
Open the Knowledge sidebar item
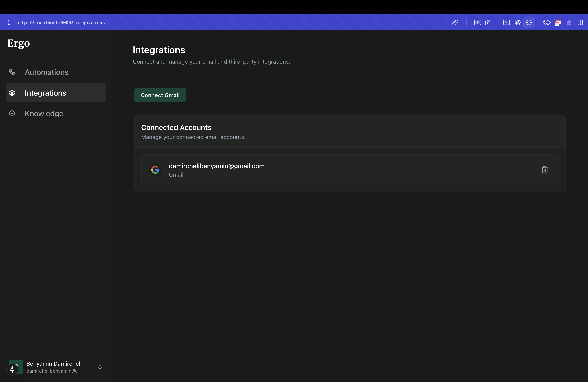coord(44,113)
